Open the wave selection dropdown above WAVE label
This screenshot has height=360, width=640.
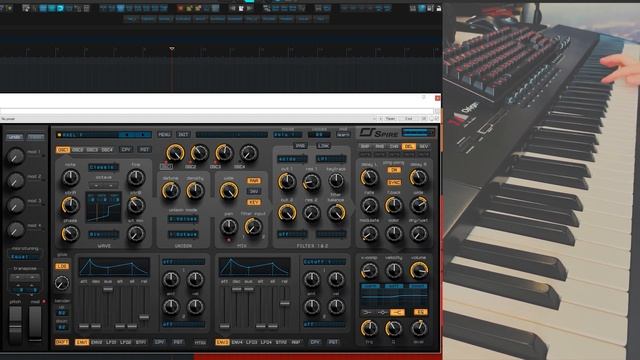coord(104,234)
